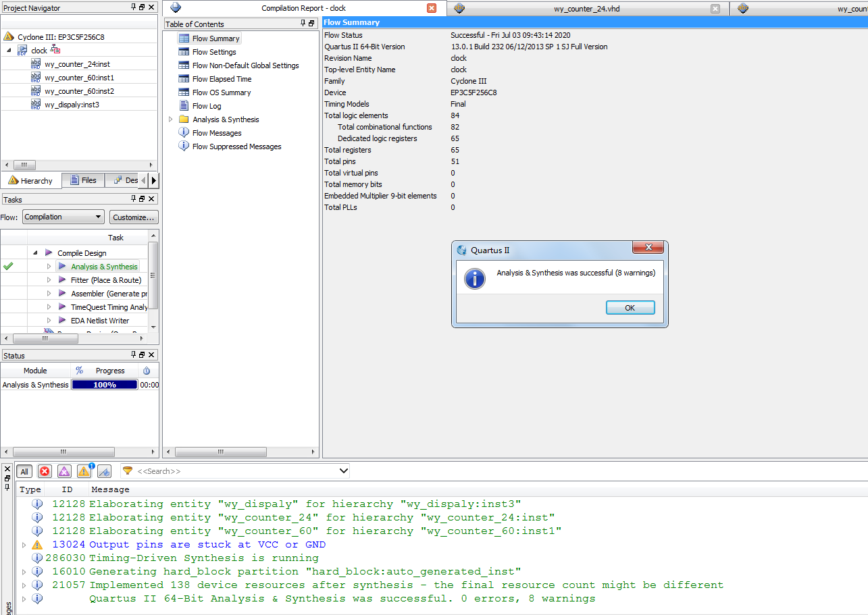
Task: Toggle the warning messages filter
Action: click(x=84, y=471)
